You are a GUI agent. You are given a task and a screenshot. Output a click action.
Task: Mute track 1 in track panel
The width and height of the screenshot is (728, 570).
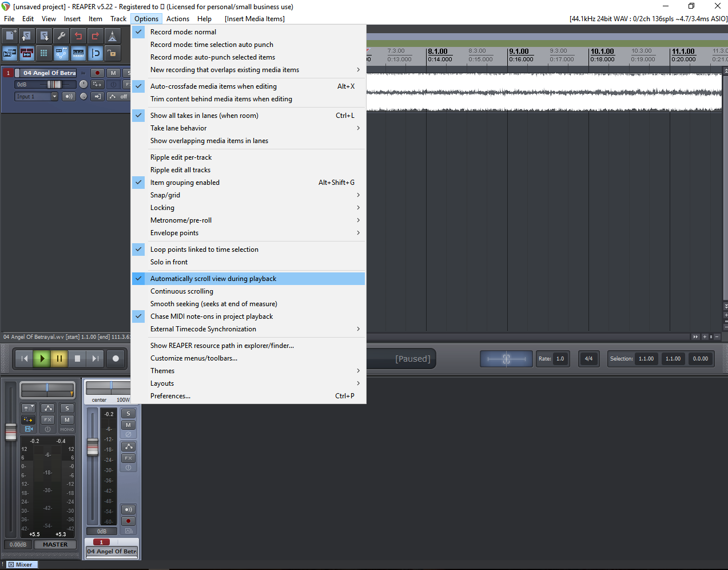click(113, 73)
